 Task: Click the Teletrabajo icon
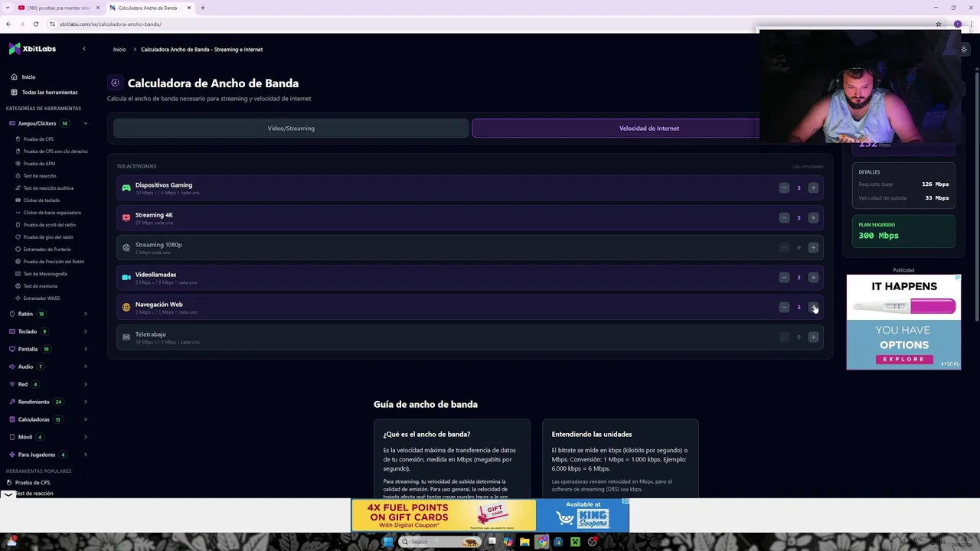click(x=126, y=337)
